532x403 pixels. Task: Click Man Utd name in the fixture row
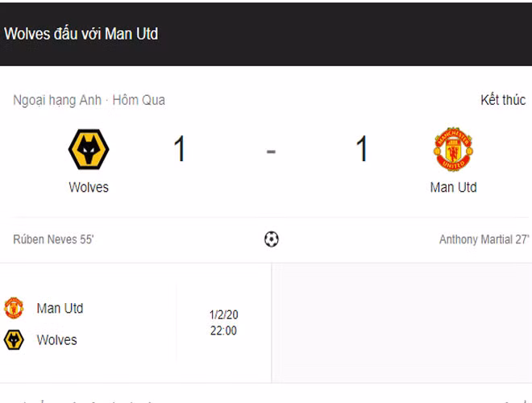pyautogui.click(x=60, y=308)
